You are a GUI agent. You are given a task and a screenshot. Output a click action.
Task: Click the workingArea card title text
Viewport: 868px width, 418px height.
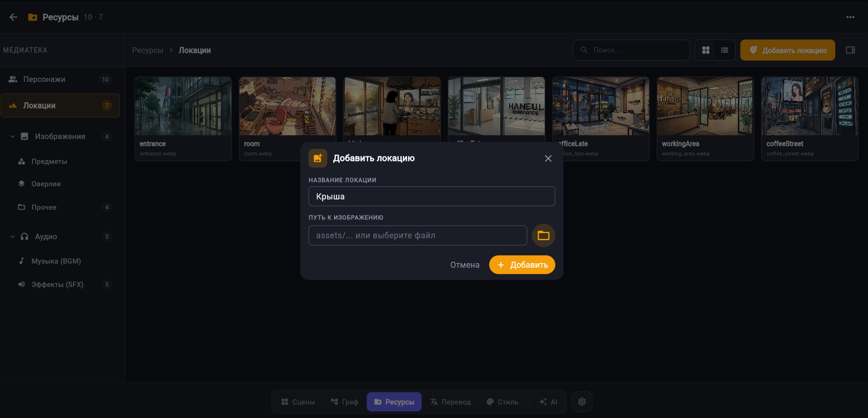click(x=680, y=144)
